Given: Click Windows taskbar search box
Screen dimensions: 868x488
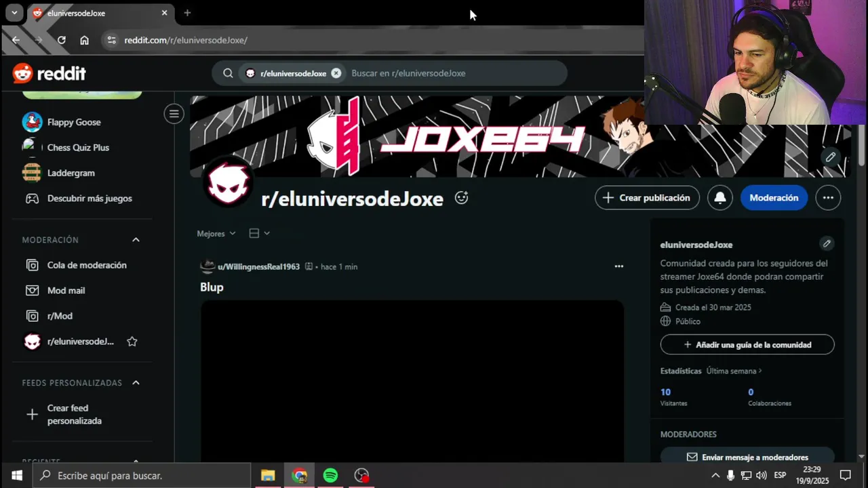Looking at the screenshot, I should click(142, 475).
